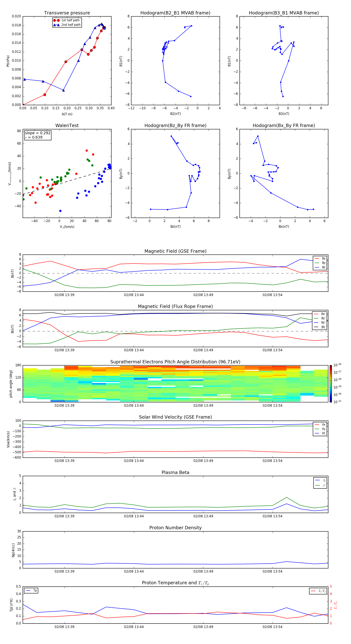
Task: Click the "A(T·m)" x-axis label
Action: 67,114
